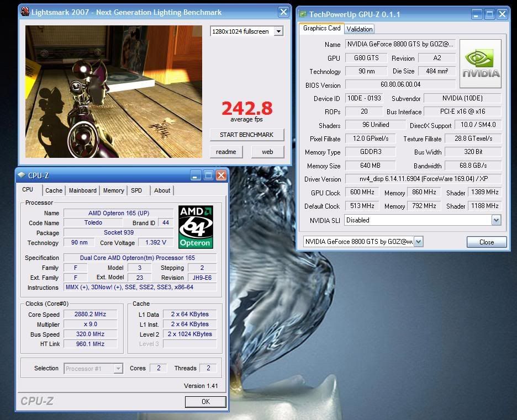Click Close button in GPU-Z
The width and height of the screenshot is (517, 420).
[x=487, y=242]
